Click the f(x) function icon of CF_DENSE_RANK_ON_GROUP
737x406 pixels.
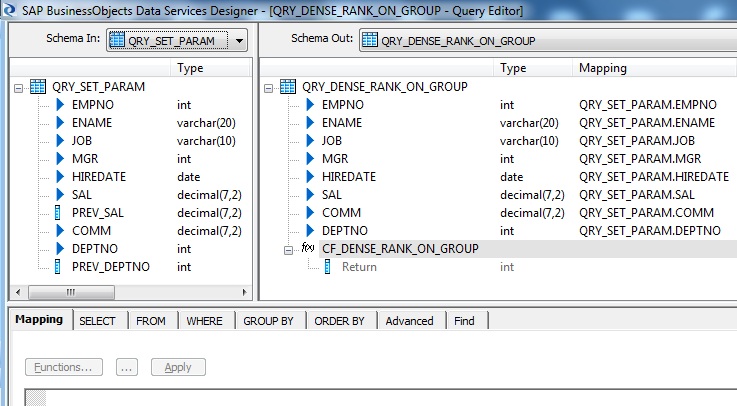pyautogui.click(x=308, y=248)
